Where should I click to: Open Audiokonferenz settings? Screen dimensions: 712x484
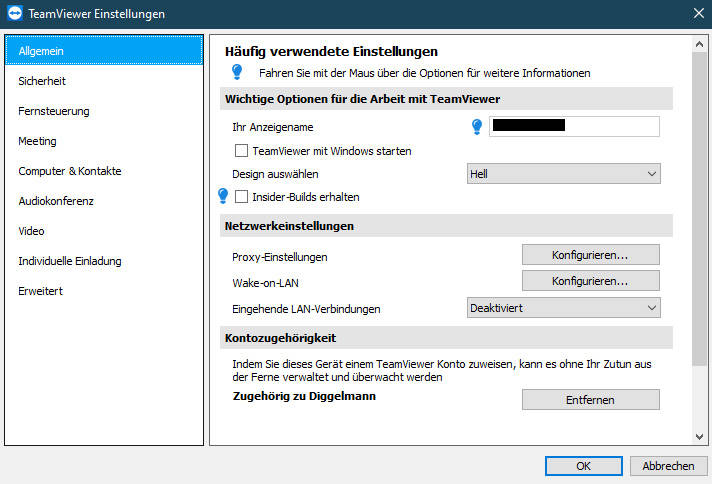(56, 201)
